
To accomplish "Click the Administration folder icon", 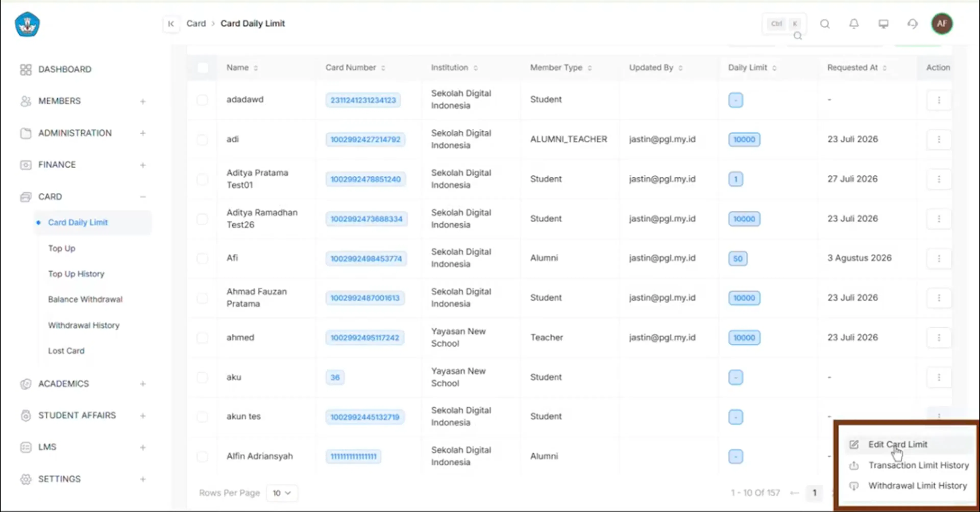I will click(26, 133).
